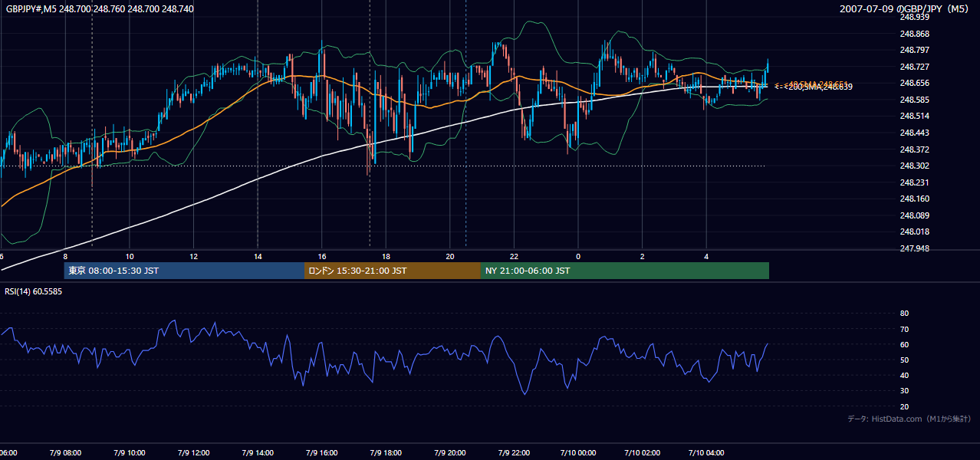
Task: Click the 248.727 price axis label
Action: tap(915, 67)
